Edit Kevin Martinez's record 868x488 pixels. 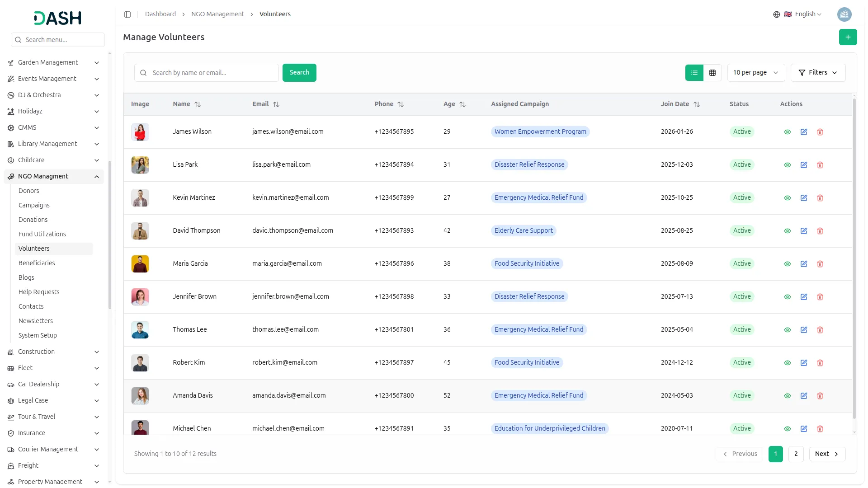pyautogui.click(x=803, y=198)
